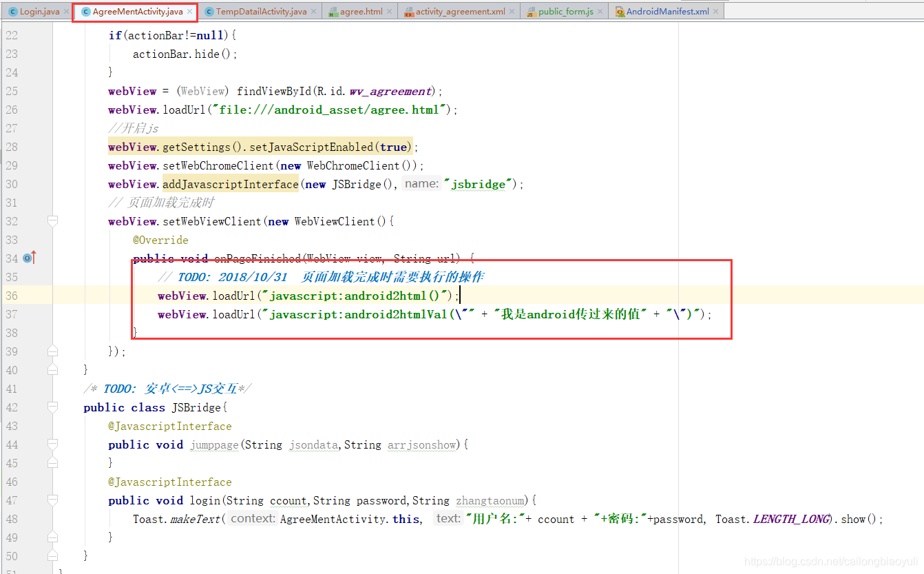Close the public_form.js tab
The height and width of the screenshot is (574, 924).
coord(600,12)
